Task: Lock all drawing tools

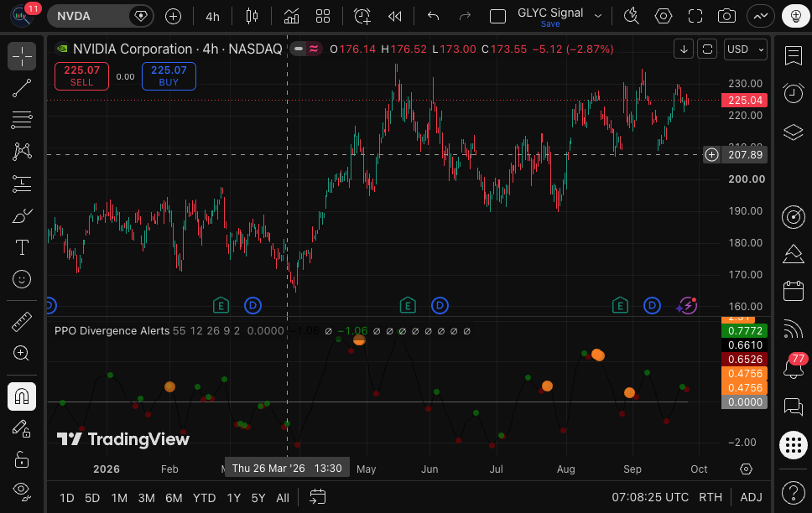Action: [x=22, y=459]
